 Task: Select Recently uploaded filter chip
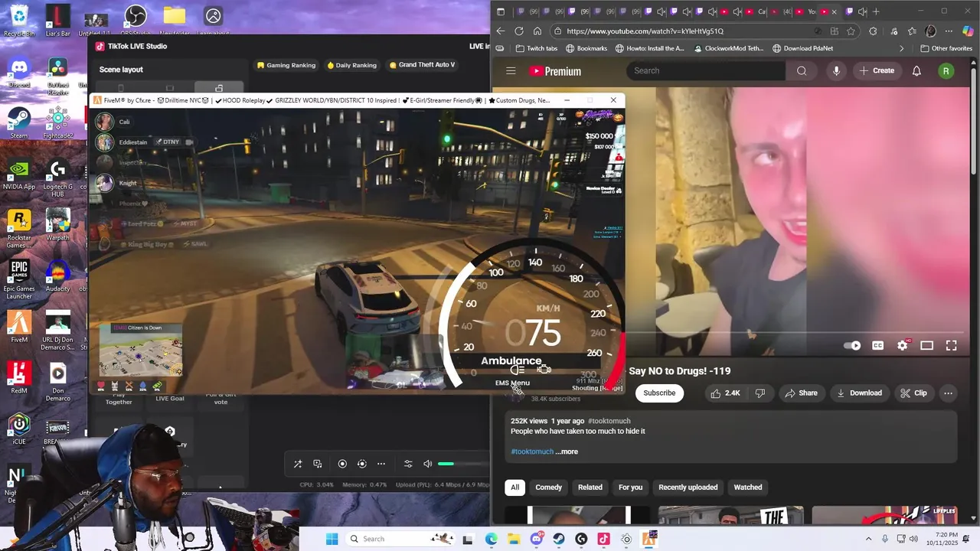coord(688,487)
